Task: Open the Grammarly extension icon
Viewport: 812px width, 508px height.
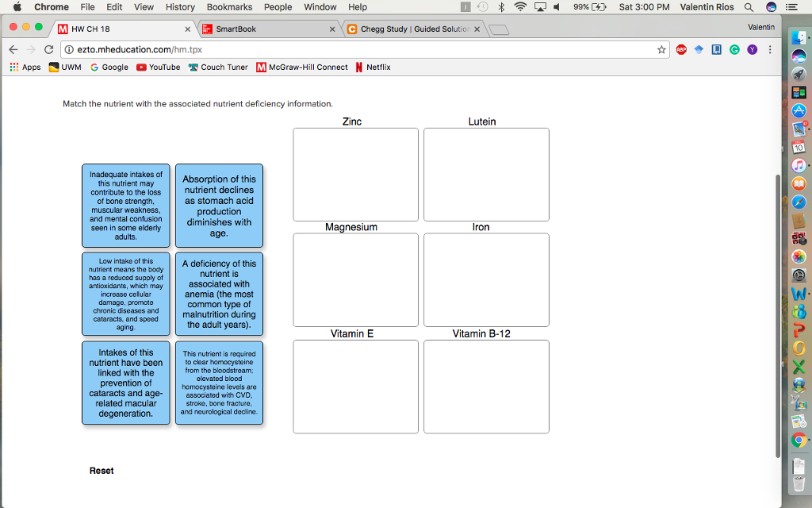Action: 734,50
